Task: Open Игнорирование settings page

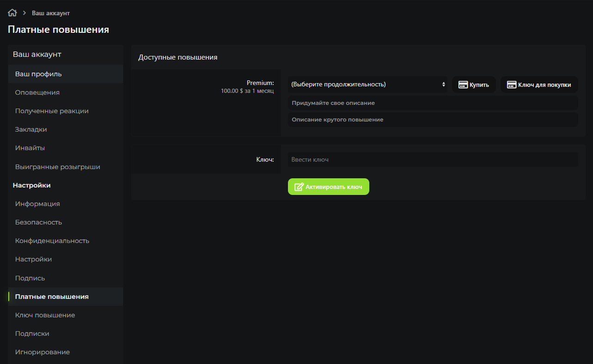Action: [x=43, y=352]
